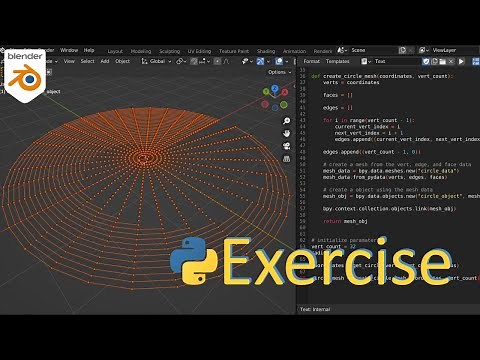Open the text editor Format menu
480x360 pixels.
pyautogui.click(x=311, y=61)
